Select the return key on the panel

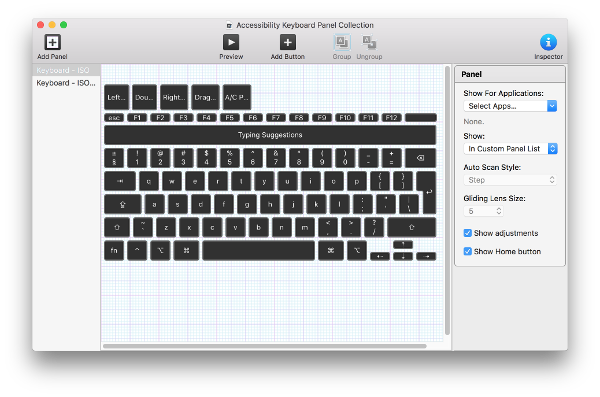[429, 192]
